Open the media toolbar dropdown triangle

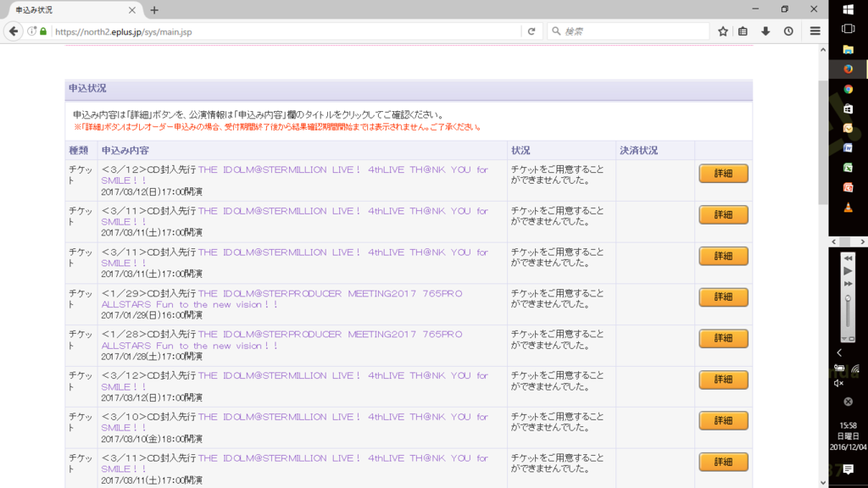click(844, 339)
